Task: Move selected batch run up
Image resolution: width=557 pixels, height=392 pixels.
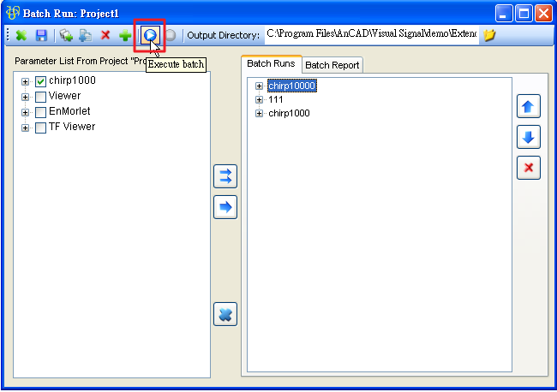Action: click(x=528, y=107)
